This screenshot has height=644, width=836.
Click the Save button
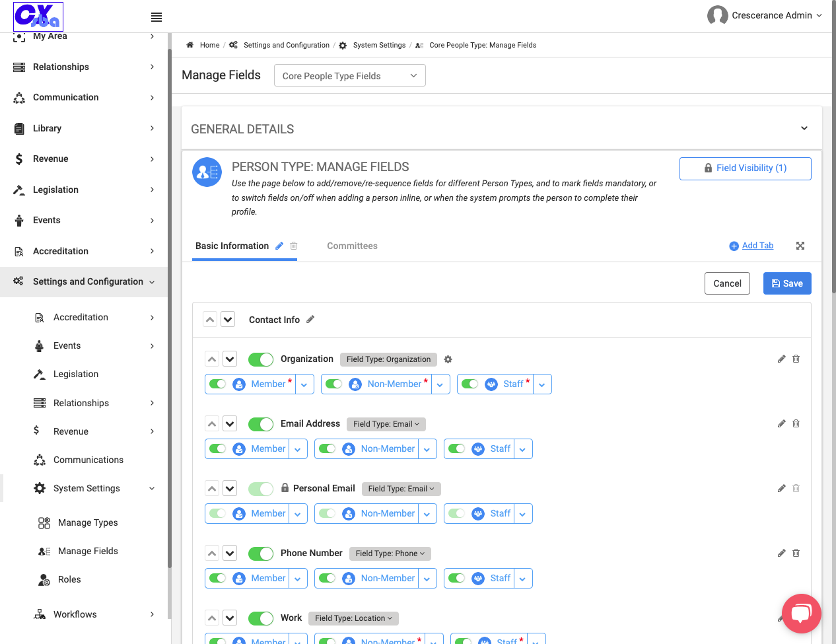(x=787, y=283)
